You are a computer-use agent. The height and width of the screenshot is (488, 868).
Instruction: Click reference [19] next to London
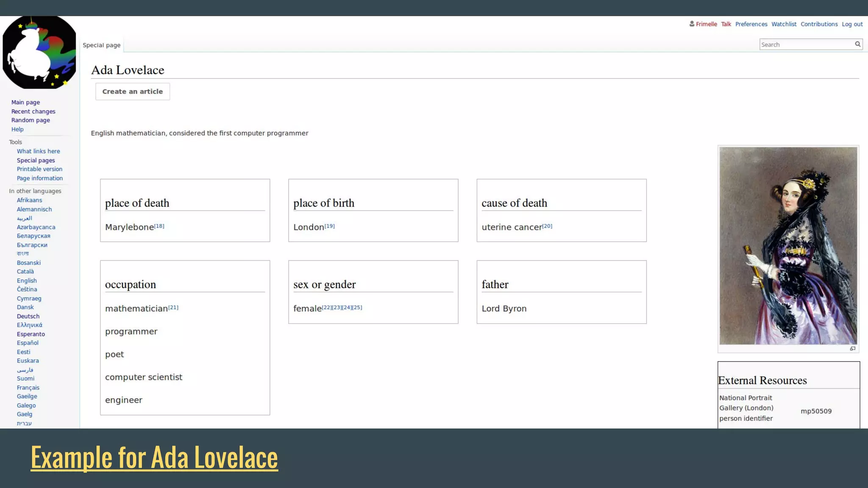(x=330, y=226)
